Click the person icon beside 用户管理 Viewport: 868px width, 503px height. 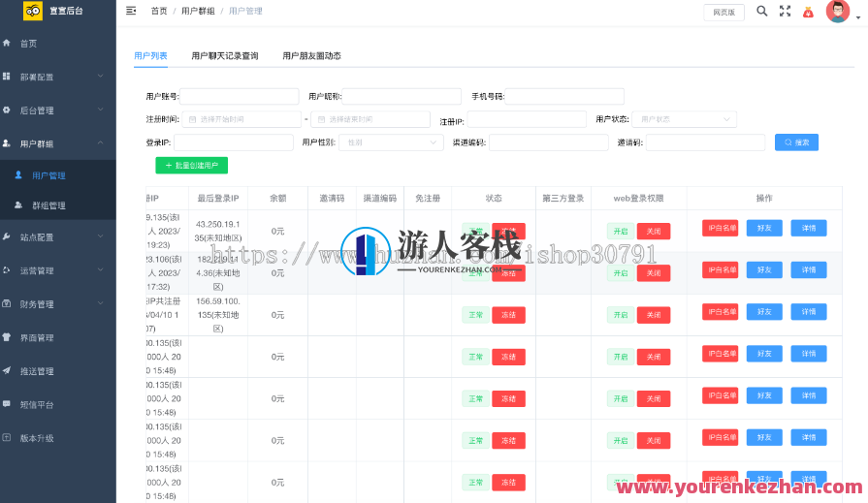pyautogui.click(x=18, y=174)
